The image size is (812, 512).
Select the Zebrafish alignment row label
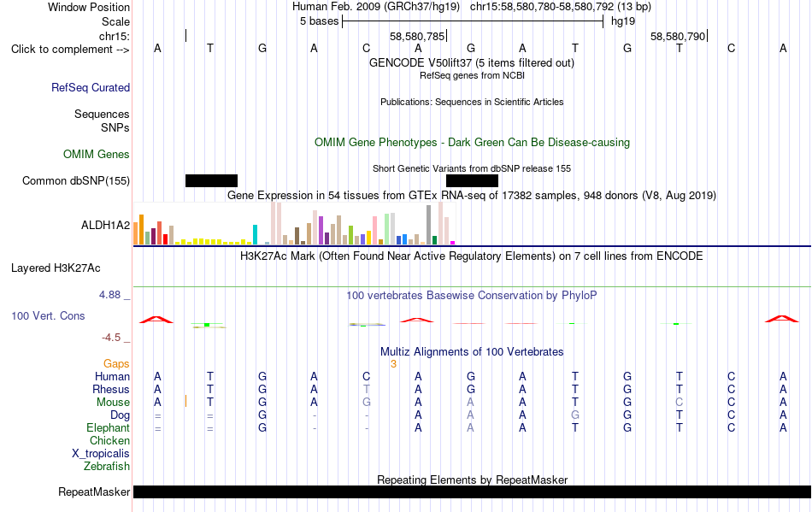point(107,467)
